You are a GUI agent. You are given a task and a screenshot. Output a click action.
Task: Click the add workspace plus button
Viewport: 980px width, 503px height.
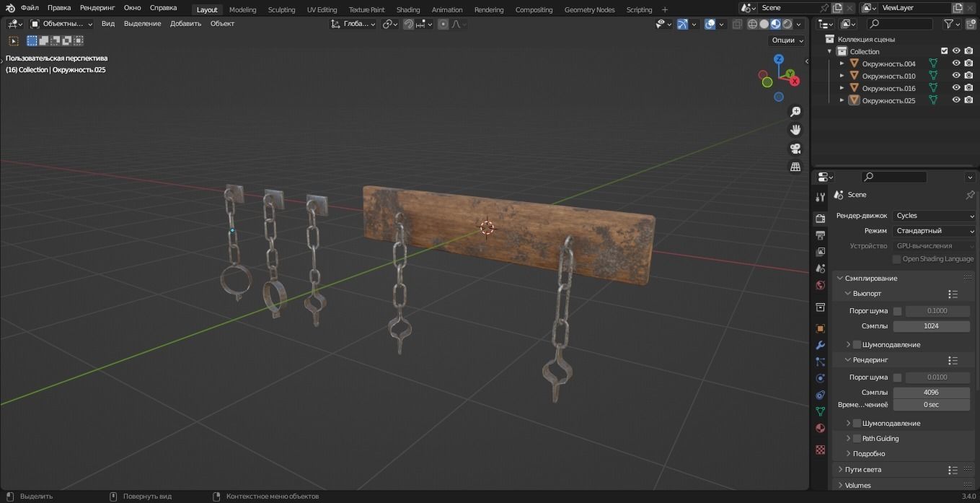coord(665,9)
